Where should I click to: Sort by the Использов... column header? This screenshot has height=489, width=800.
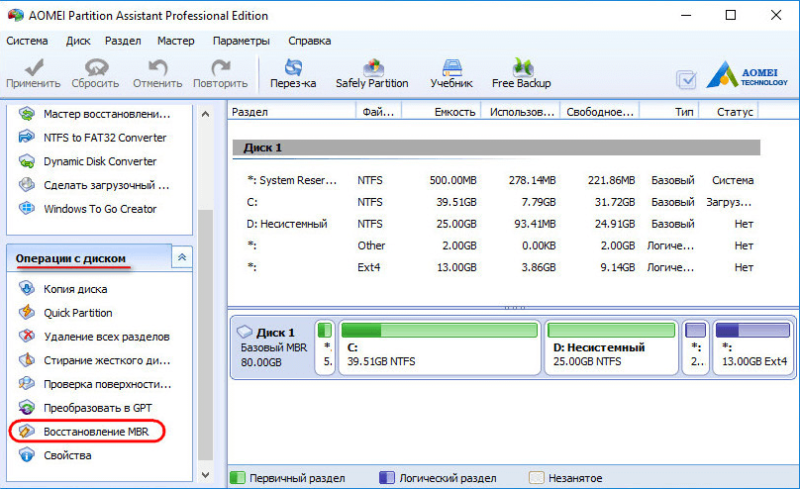(521, 112)
